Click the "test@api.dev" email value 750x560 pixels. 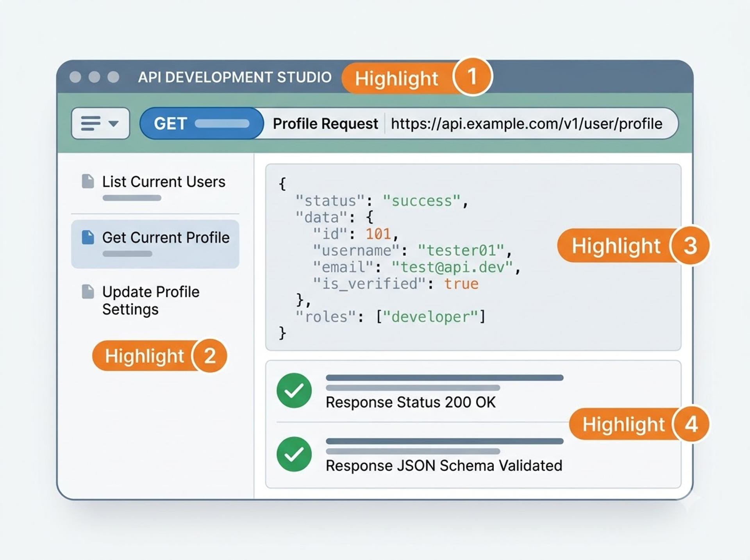tap(452, 267)
